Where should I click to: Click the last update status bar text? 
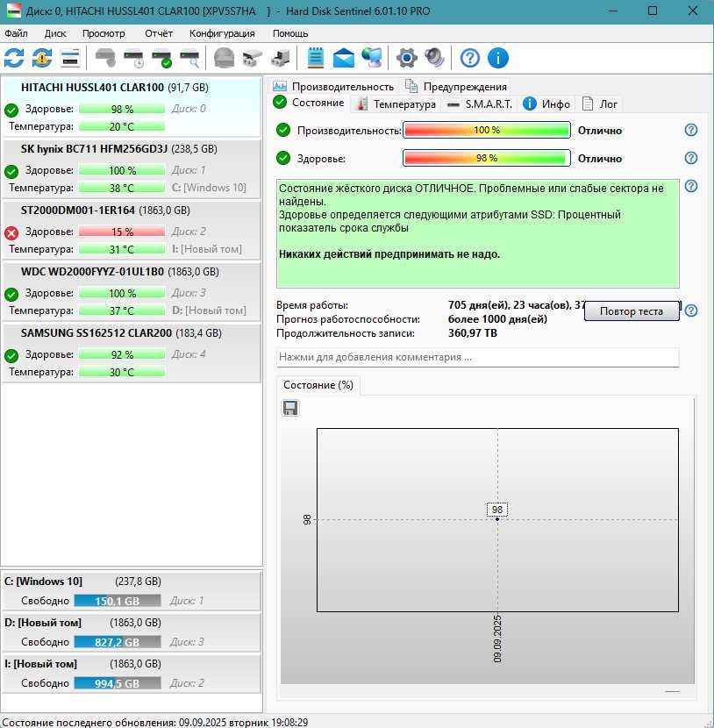[x=154, y=722]
